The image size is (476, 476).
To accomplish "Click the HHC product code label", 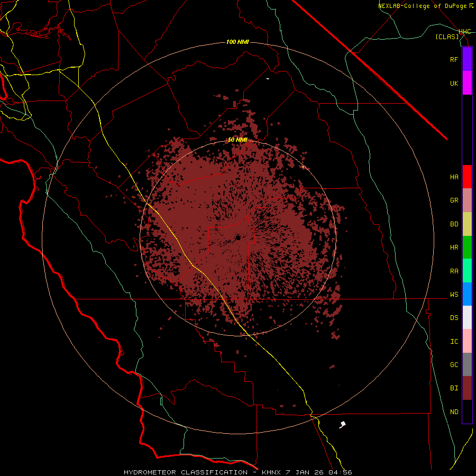I will tap(464, 32).
